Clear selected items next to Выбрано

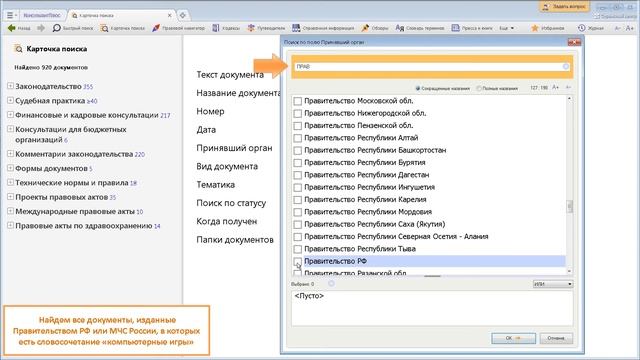331,284
